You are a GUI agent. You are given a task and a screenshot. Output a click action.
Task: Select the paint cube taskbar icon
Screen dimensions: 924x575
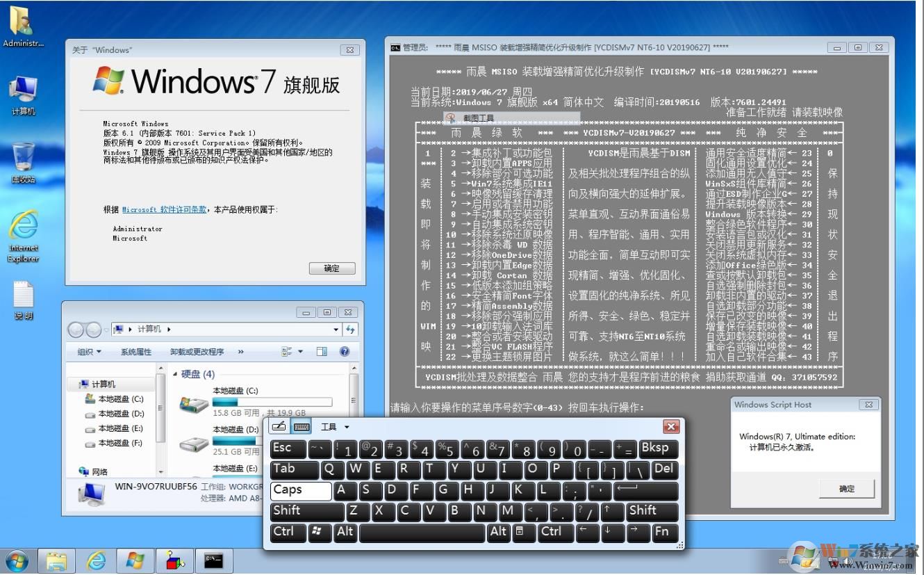[174, 560]
